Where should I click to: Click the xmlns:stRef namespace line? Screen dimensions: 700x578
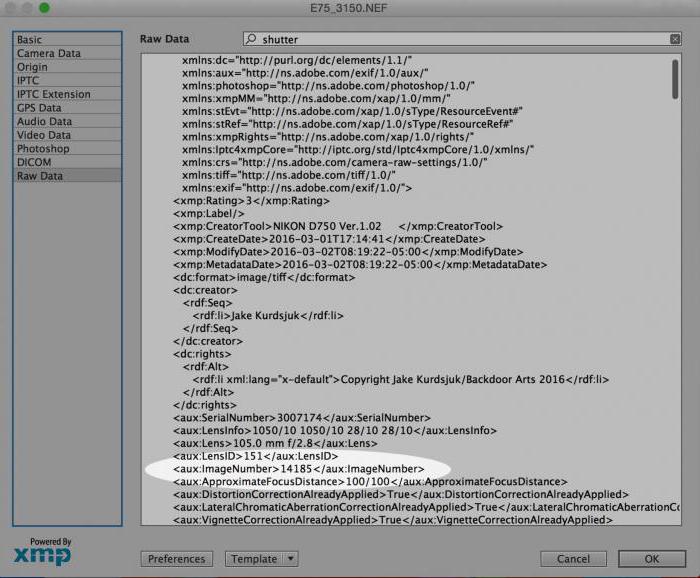(x=347, y=124)
